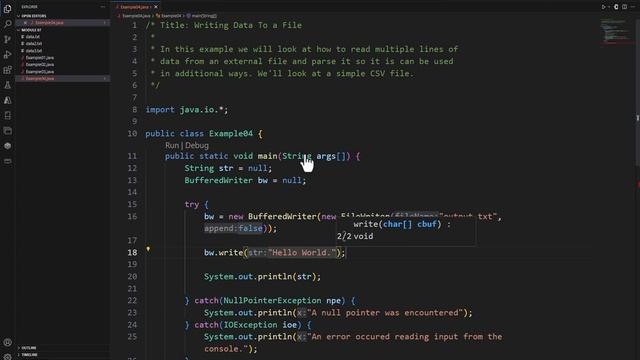Open the Testing flask icon view
The width and height of the screenshot is (640, 360).
(7, 85)
